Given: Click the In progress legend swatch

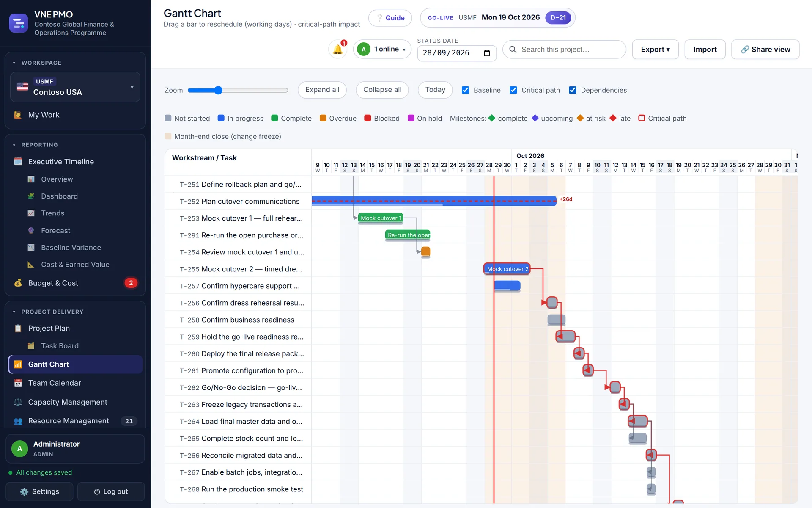Looking at the screenshot, I should click(x=221, y=119).
